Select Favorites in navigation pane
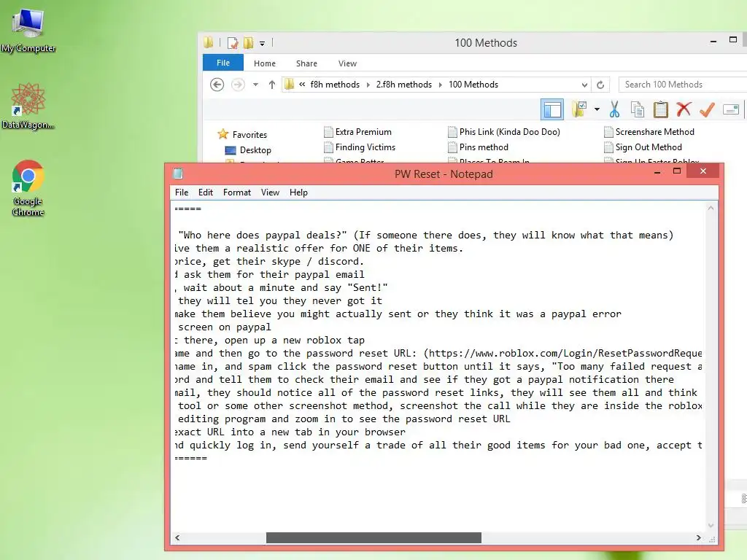The width and height of the screenshot is (747, 560). pyautogui.click(x=242, y=135)
